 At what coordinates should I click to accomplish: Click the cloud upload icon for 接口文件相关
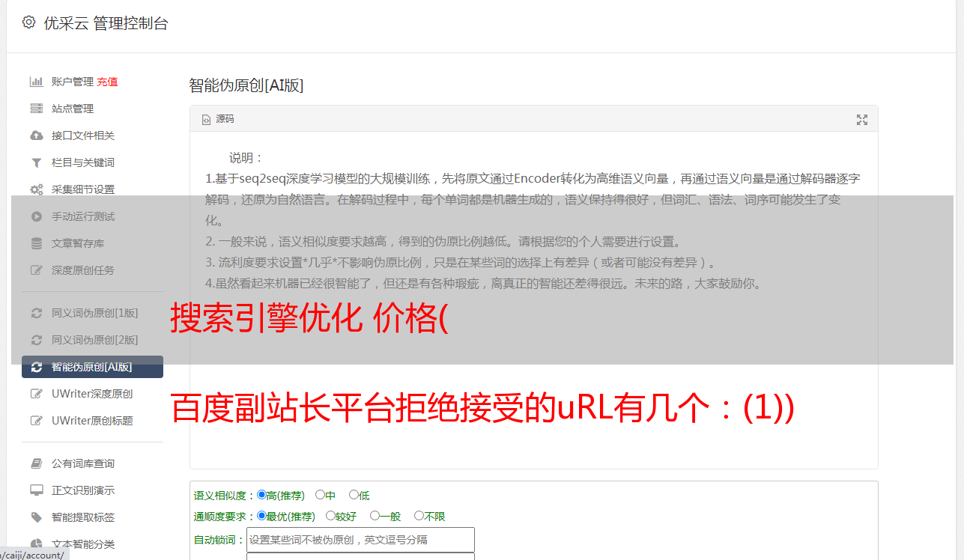pyautogui.click(x=36, y=136)
